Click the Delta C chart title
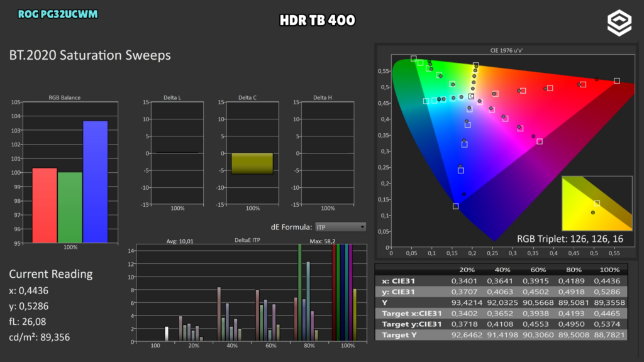The width and height of the screenshot is (644, 362). click(247, 97)
